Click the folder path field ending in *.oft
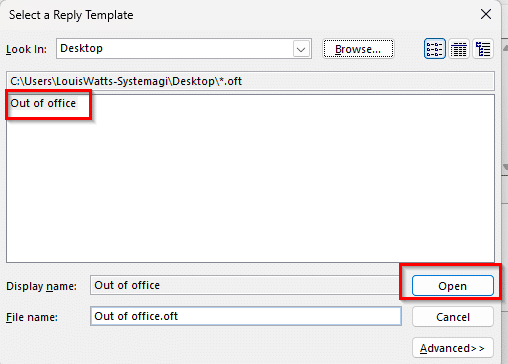This screenshot has height=364, width=508. tap(250, 81)
